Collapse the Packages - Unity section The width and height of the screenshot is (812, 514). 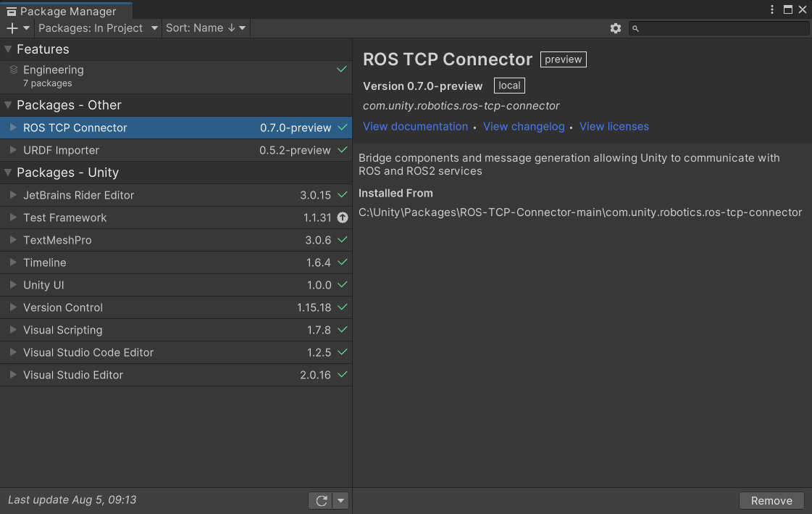click(x=9, y=173)
